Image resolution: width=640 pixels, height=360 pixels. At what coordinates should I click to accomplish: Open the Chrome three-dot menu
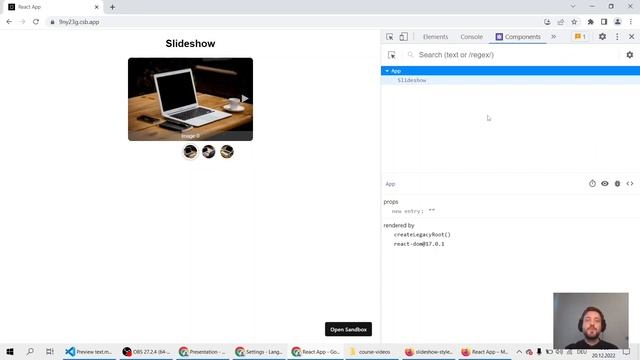click(x=631, y=22)
